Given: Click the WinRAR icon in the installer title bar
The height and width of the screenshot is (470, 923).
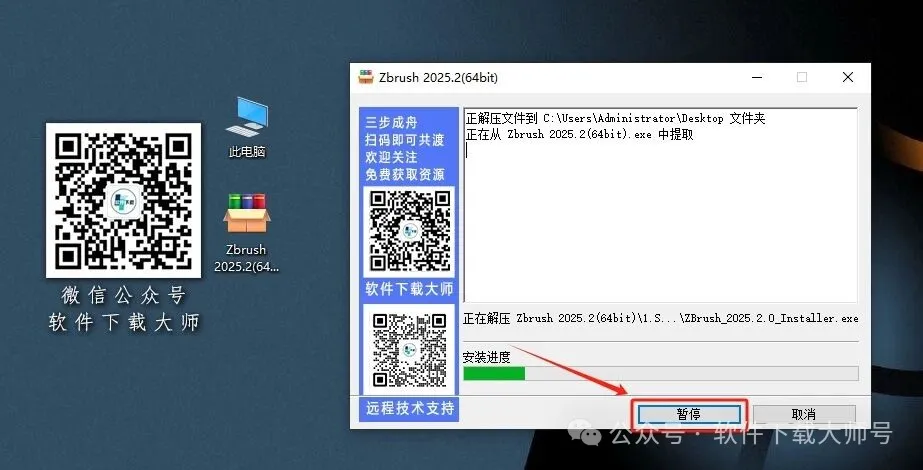Looking at the screenshot, I should click(x=366, y=77).
